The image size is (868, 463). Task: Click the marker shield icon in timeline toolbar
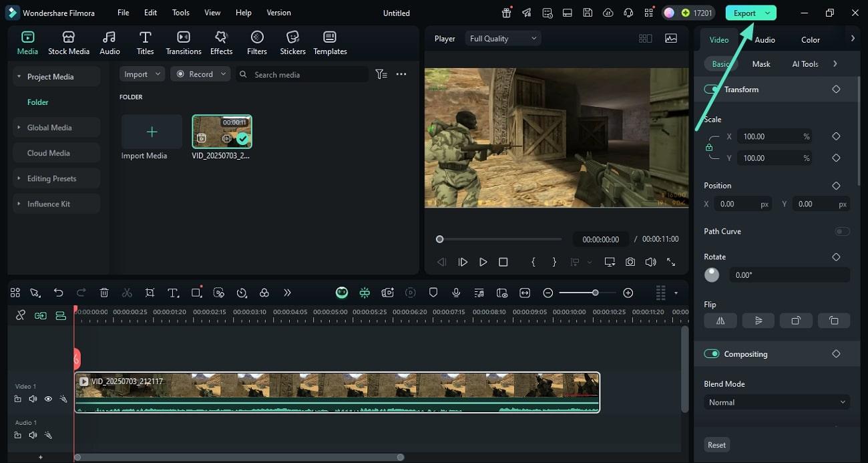[433, 293]
